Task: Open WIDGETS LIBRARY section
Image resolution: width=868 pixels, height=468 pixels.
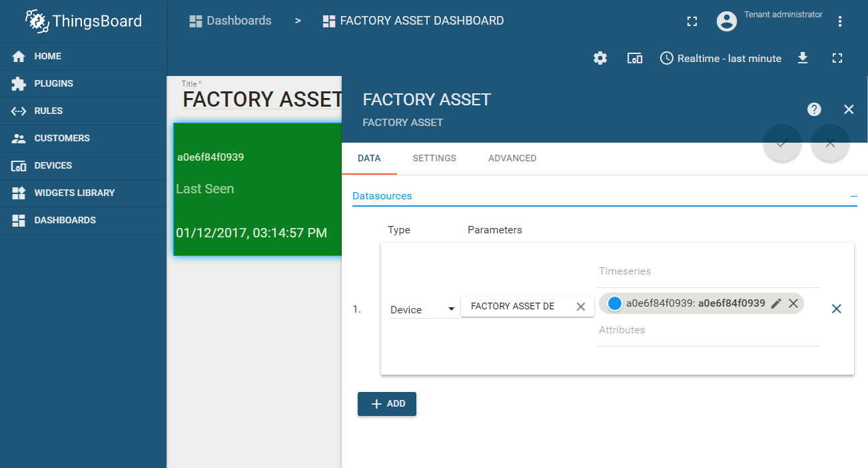Action: tap(83, 193)
